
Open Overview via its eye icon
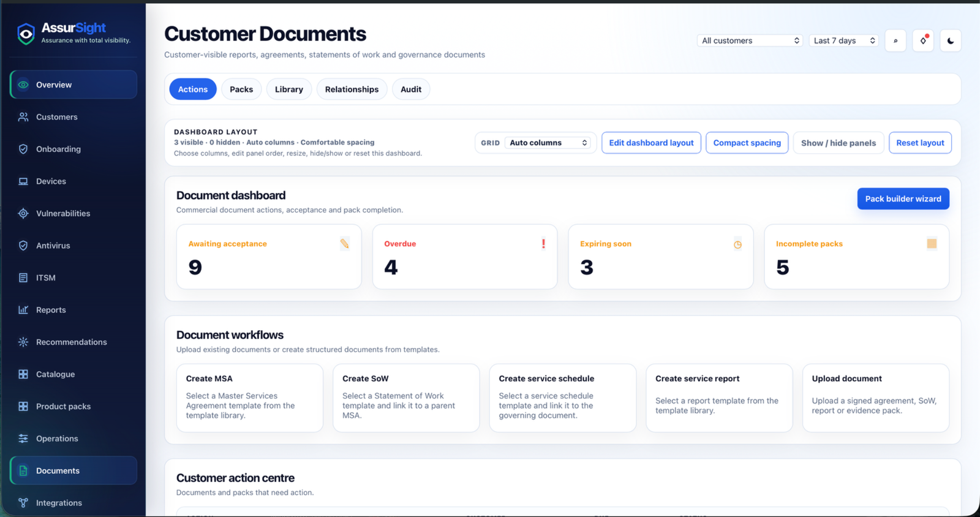[23, 85]
